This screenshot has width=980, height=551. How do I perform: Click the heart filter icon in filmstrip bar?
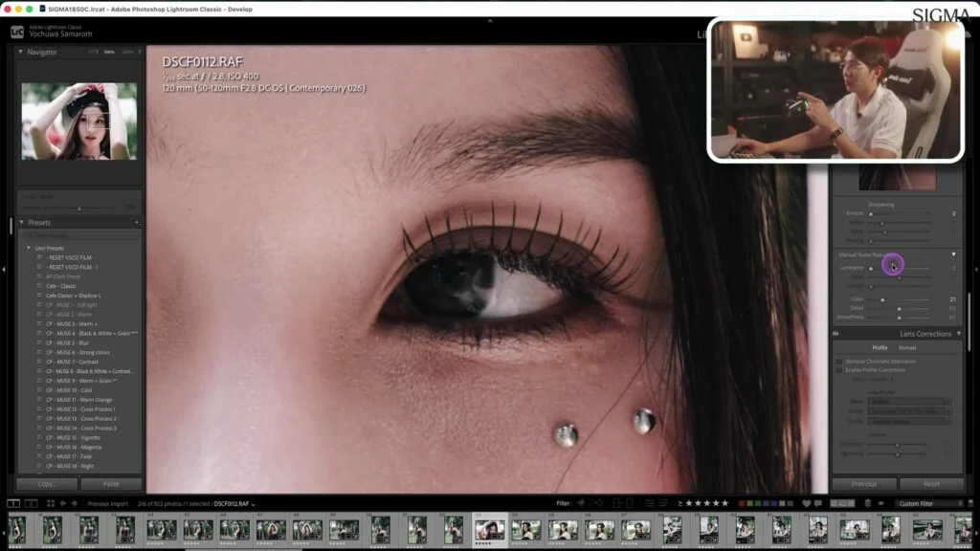point(806,503)
